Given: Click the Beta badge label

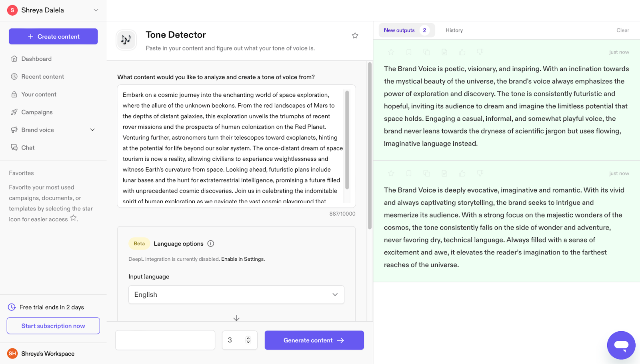Looking at the screenshot, I should coord(139,244).
